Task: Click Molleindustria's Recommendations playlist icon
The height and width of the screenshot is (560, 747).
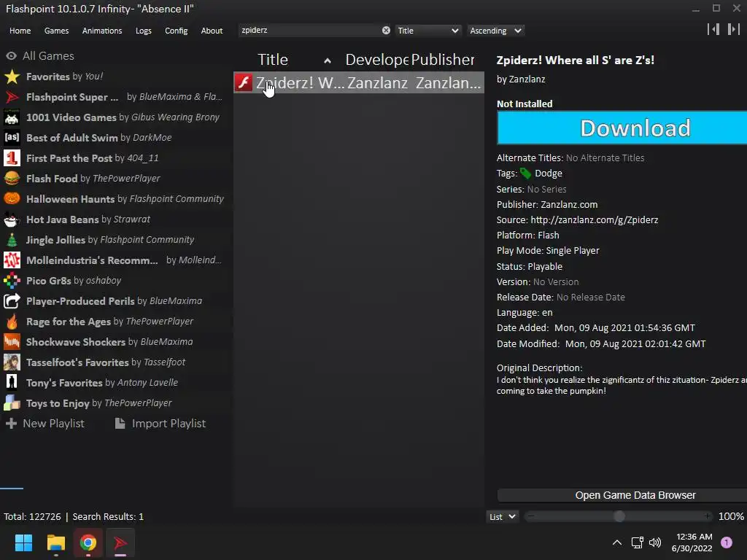Action: (12, 260)
